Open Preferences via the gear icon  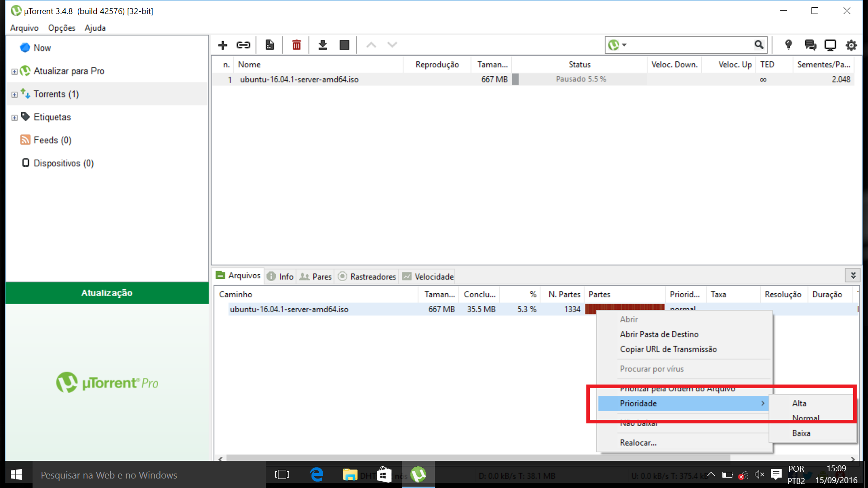[x=851, y=45]
